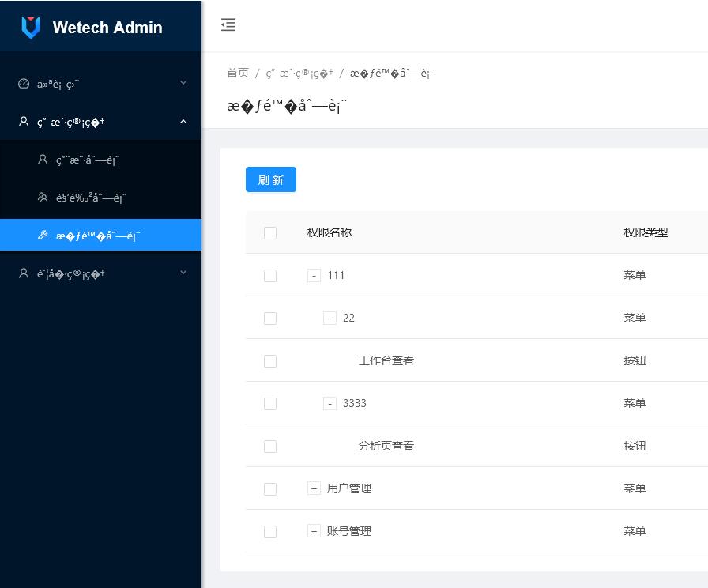Click the person icon on system management menu
The width and height of the screenshot is (708, 588).
[x=22, y=122]
